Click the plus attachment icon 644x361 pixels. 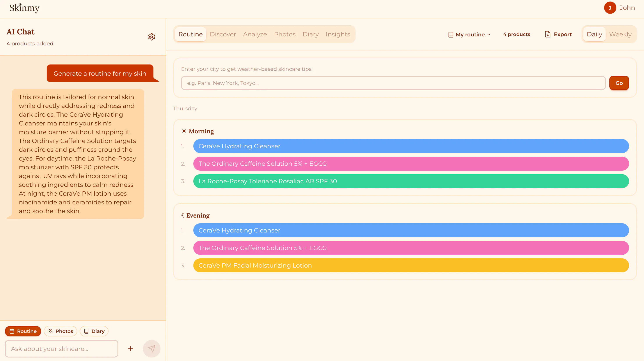(x=130, y=348)
